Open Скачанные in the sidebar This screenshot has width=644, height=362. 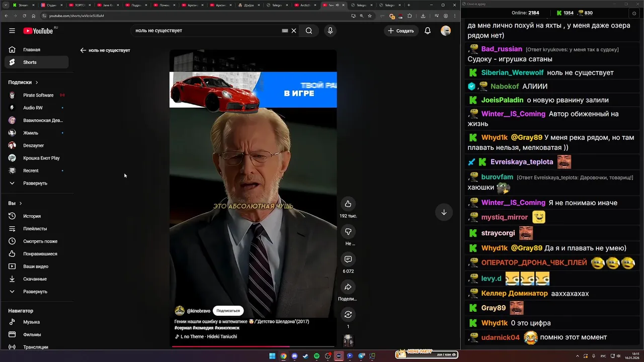pos(36,279)
